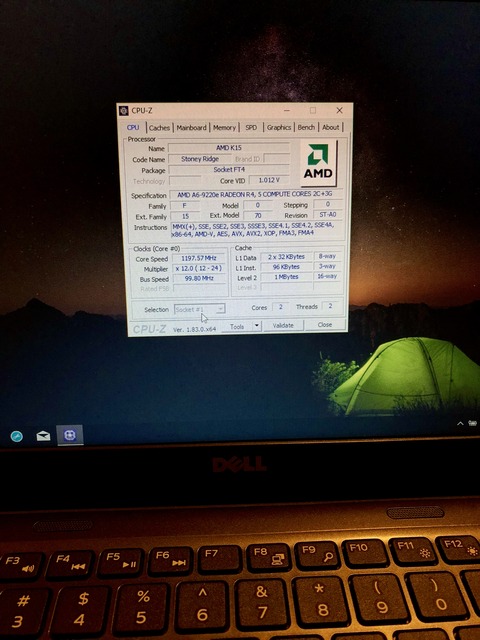Open the Tools dropdown arrow
Viewport: 480px width, 640px height.
(257, 326)
